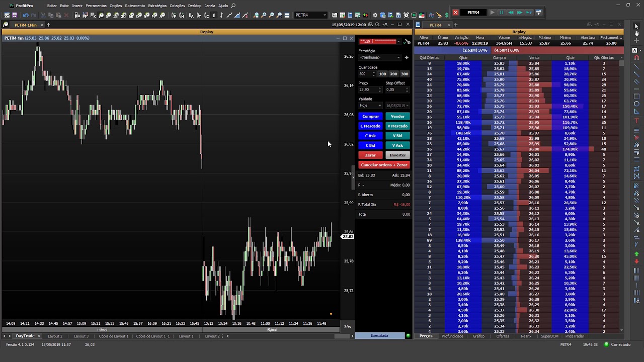Screen dimensions: 644x362
Task: Switch to the Layout 3 tab
Action: [81, 336]
